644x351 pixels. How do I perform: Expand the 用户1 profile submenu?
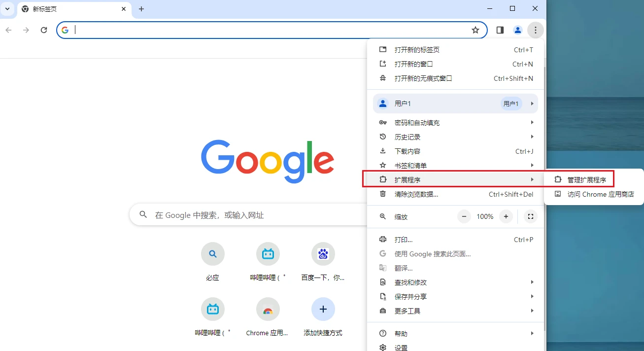pyautogui.click(x=455, y=104)
